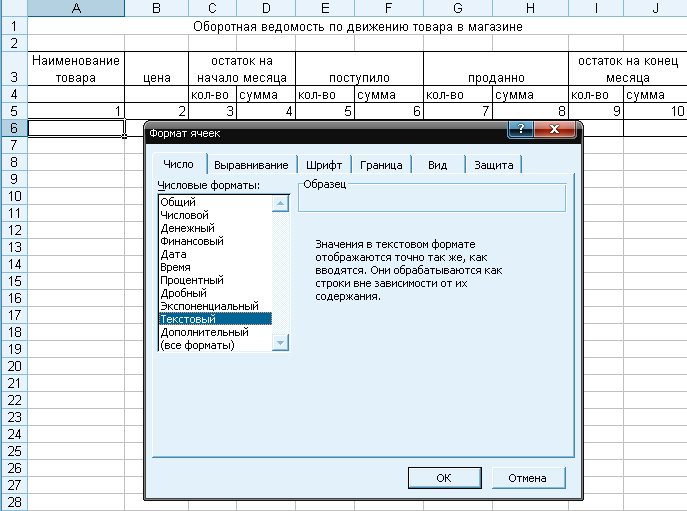Select column C header
Viewport: 687px width, 511px height.
(x=212, y=8)
